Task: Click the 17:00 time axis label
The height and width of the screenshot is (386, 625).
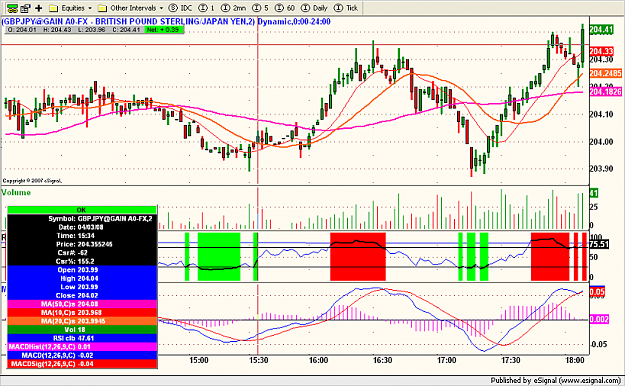Action: click(x=446, y=360)
